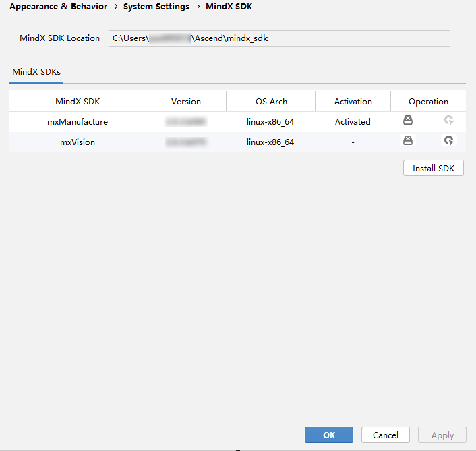Click the MindX SDK Location label
Screen dimensions: 476x451
click(59, 38)
